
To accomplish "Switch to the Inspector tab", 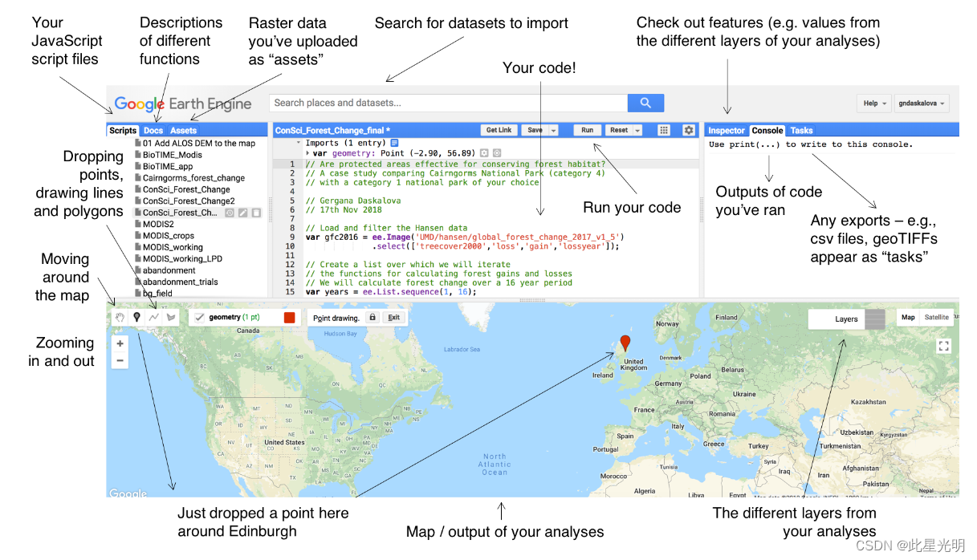I will click(x=727, y=130).
